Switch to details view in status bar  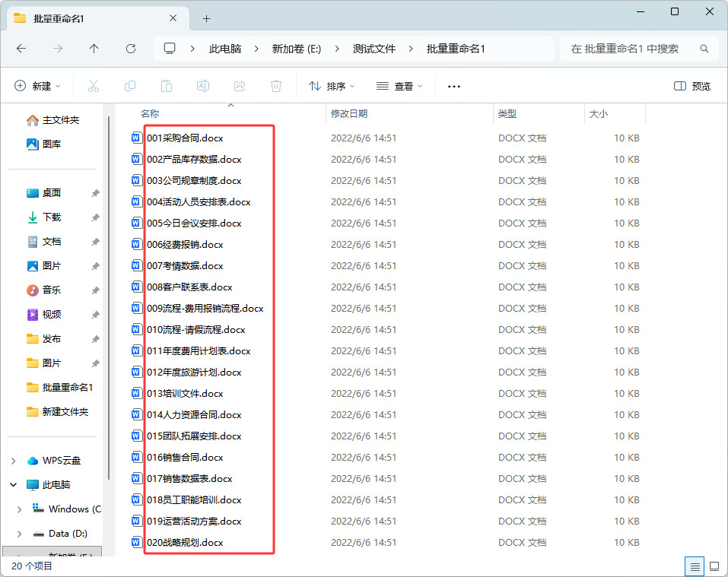coord(695,566)
